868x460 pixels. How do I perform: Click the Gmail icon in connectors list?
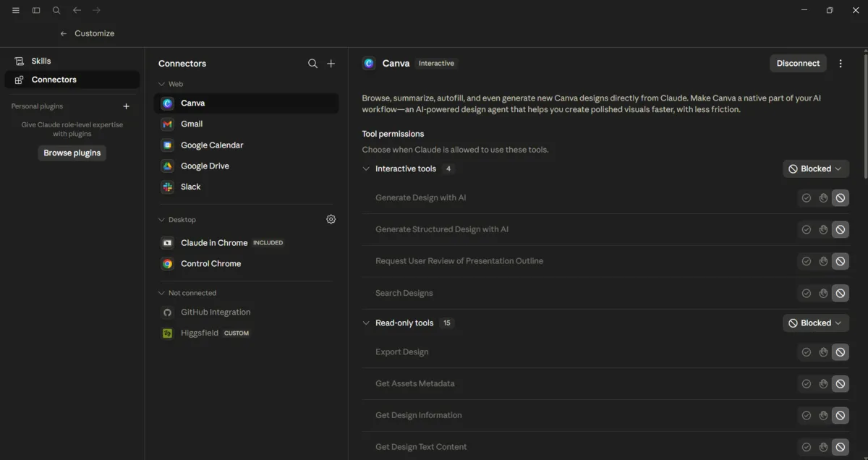click(167, 124)
